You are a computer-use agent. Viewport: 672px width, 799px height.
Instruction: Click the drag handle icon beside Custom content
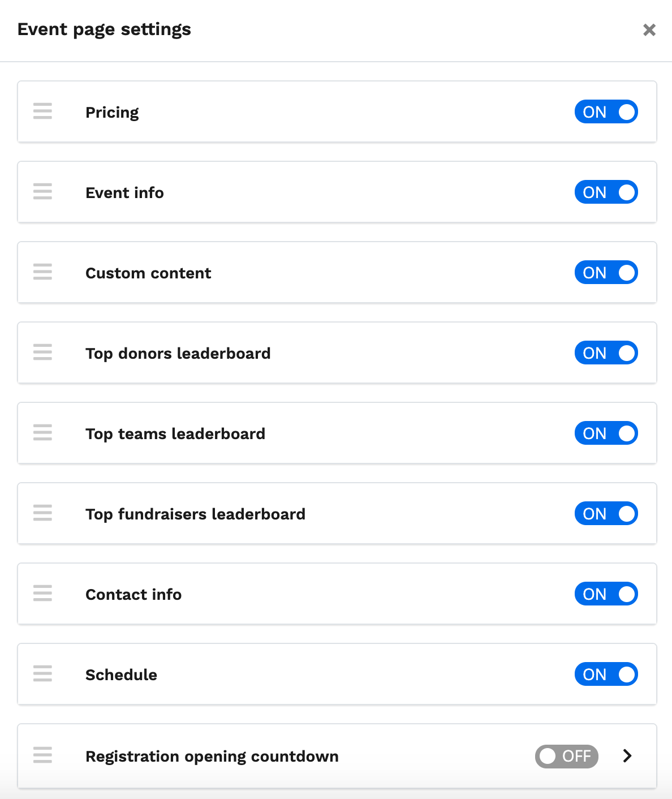point(42,272)
